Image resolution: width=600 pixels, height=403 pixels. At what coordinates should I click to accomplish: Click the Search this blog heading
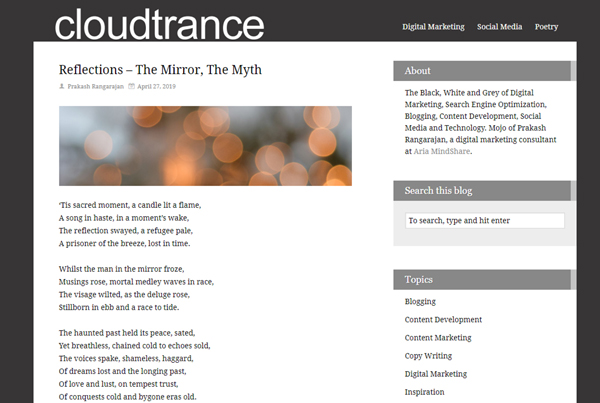pyautogui.click(x=438, y=191)
